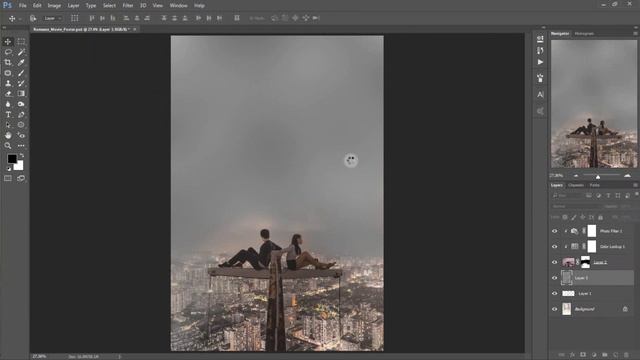Hide the Photo Filter 1 layer
Image resolution: width=640 pixels, height=360 pixels.
point(554,231)
